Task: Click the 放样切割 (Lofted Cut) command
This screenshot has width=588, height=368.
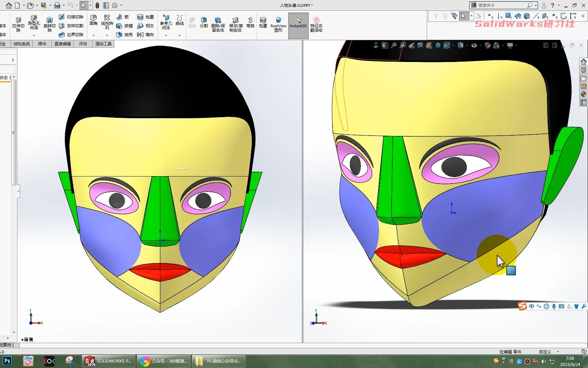Action: (x=71, y=26)
